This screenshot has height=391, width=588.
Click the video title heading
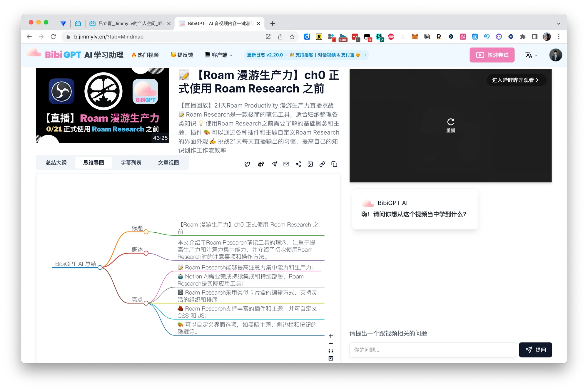point(259,82)
